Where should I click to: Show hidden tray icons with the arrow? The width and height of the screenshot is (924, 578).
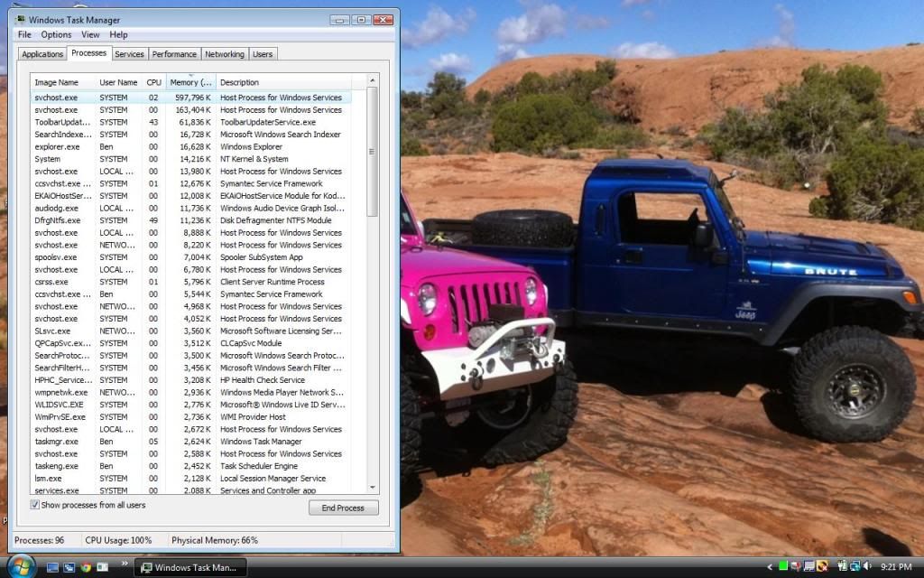click(769, 567)
